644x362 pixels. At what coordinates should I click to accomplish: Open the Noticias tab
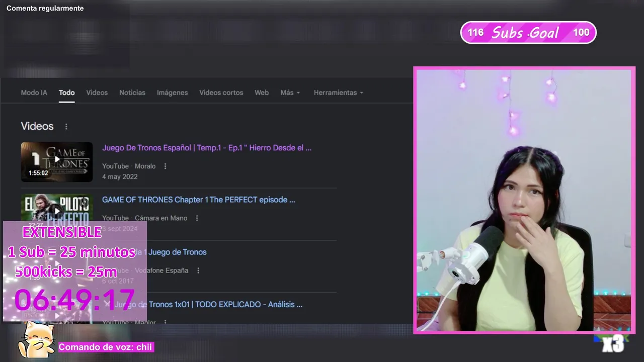(132, 93)
